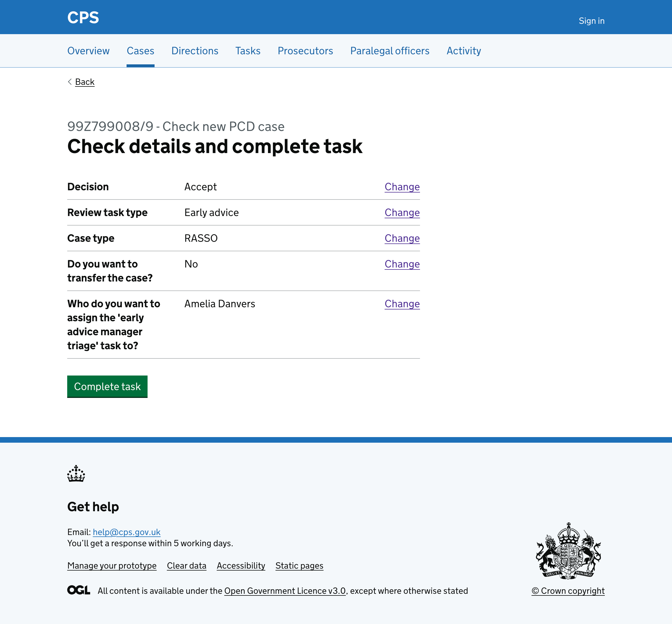
Task: Email help@cps.gov.uk via the link
Action: 126,532
